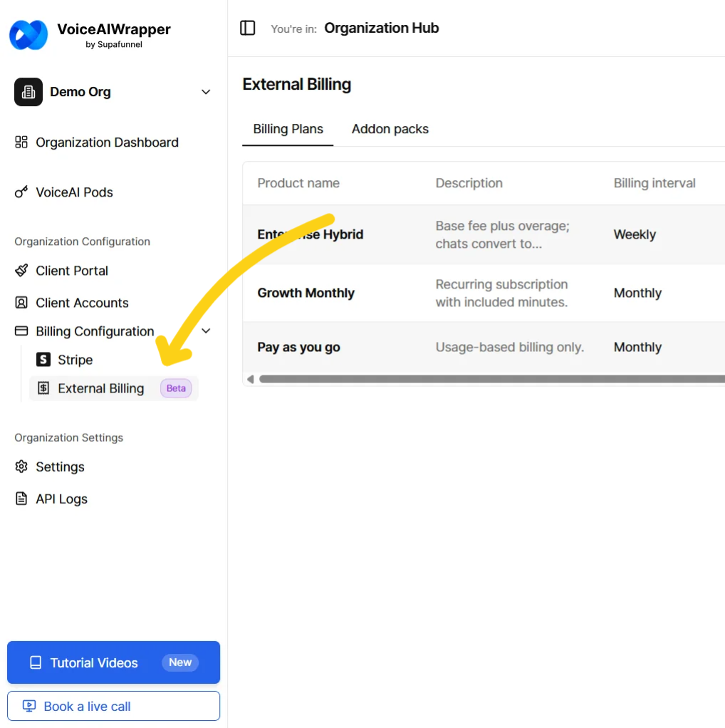
Task: Open the Tutorial Videos button
Action: click(x=113, y=662)
